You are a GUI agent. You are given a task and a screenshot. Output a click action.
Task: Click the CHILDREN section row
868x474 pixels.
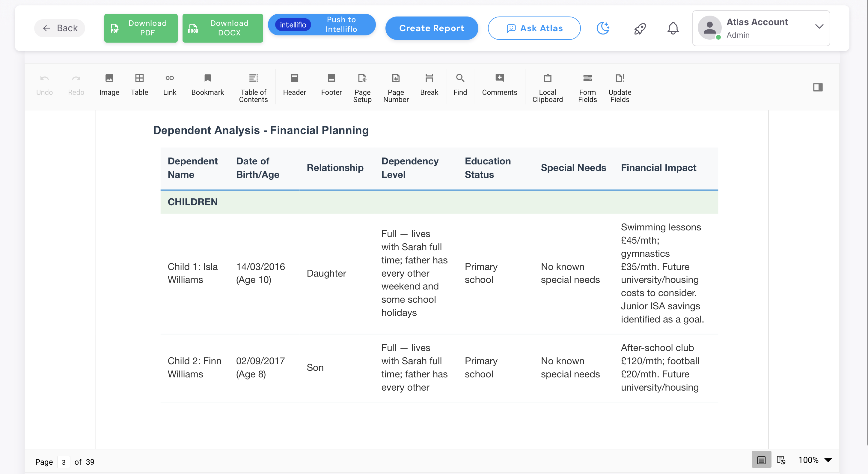(x=439, y=202)
